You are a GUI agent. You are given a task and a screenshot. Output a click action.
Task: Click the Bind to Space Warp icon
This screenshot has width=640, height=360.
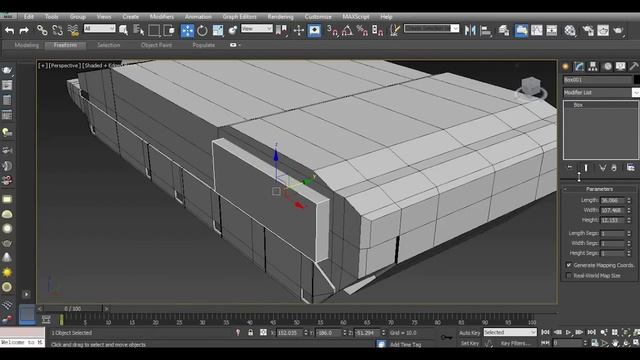tap(73, 30)
